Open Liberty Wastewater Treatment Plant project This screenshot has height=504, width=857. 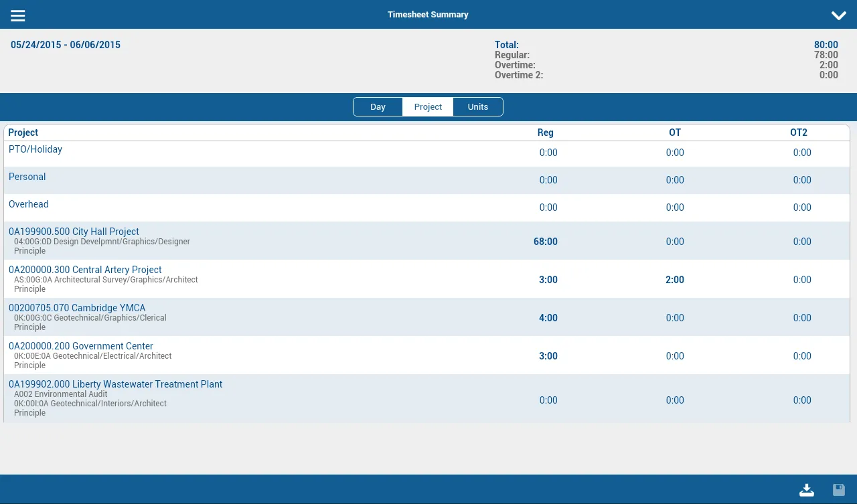click(115, 384)
